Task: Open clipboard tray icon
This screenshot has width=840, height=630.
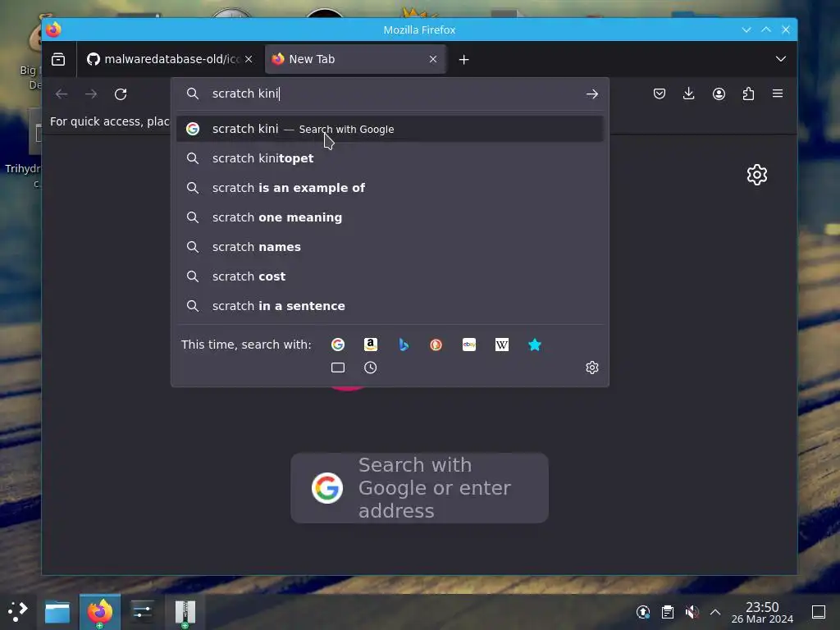Action: pos(668,612)
